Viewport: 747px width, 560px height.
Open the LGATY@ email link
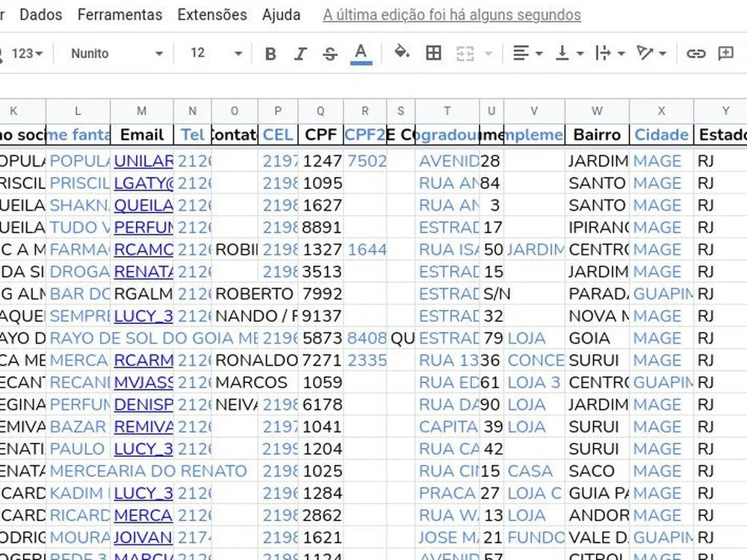[143, 184]
